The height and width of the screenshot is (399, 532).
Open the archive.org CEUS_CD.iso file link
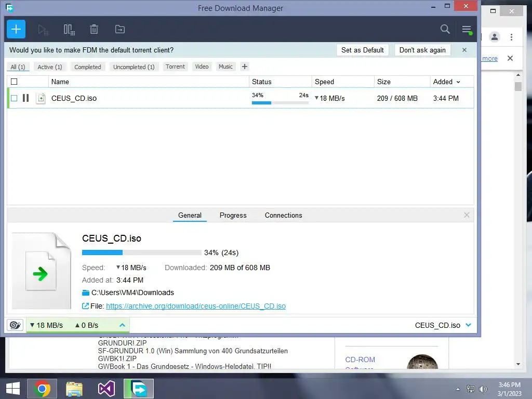coord(196,306)
